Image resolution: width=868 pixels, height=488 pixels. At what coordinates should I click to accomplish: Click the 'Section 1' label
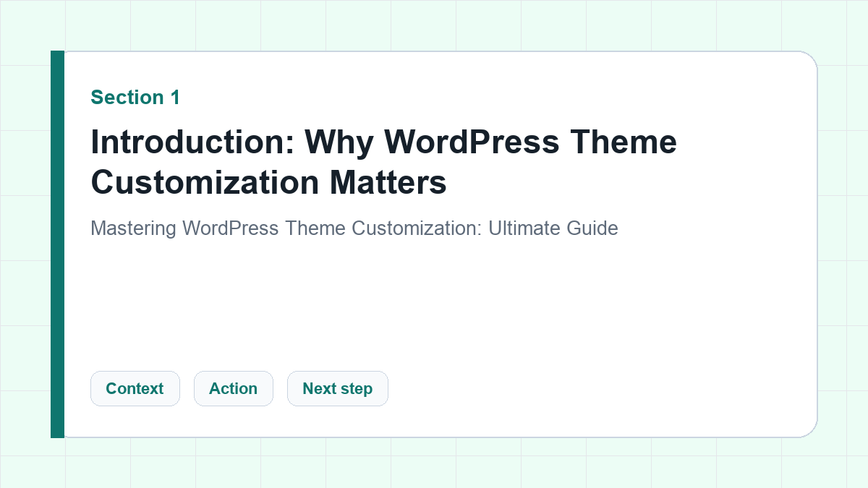coord(135,97)
